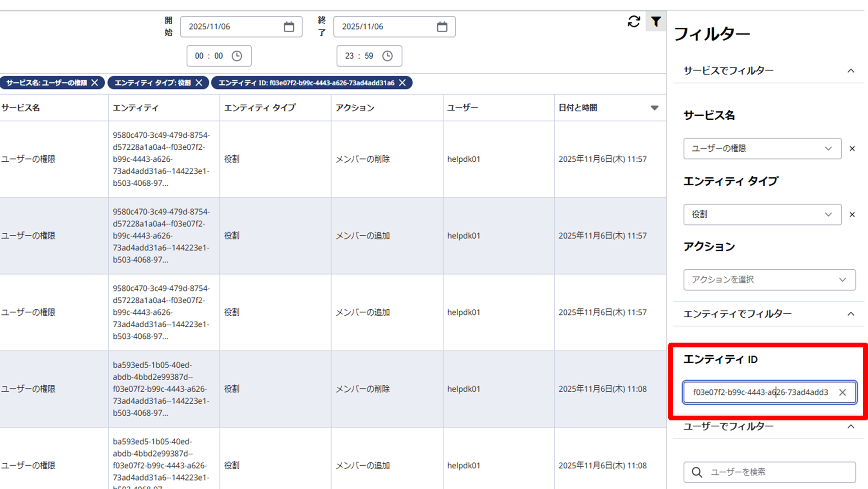868x489 pixels.
Task: Remove the エンティティ ID filter chip
Action: [403, 83]
